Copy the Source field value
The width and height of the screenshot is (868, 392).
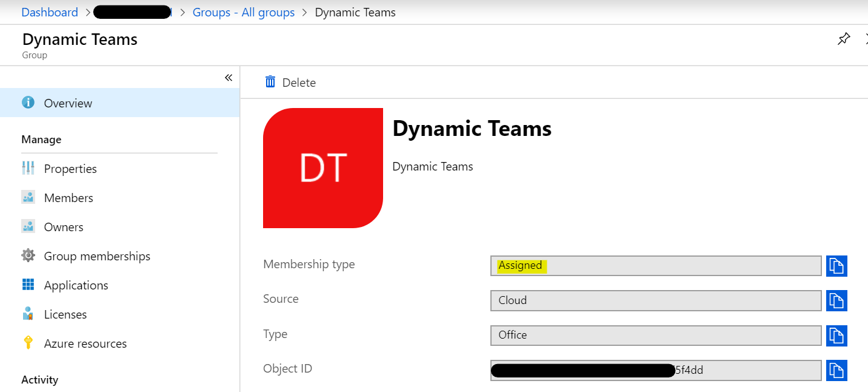click(x=836, y=300)
